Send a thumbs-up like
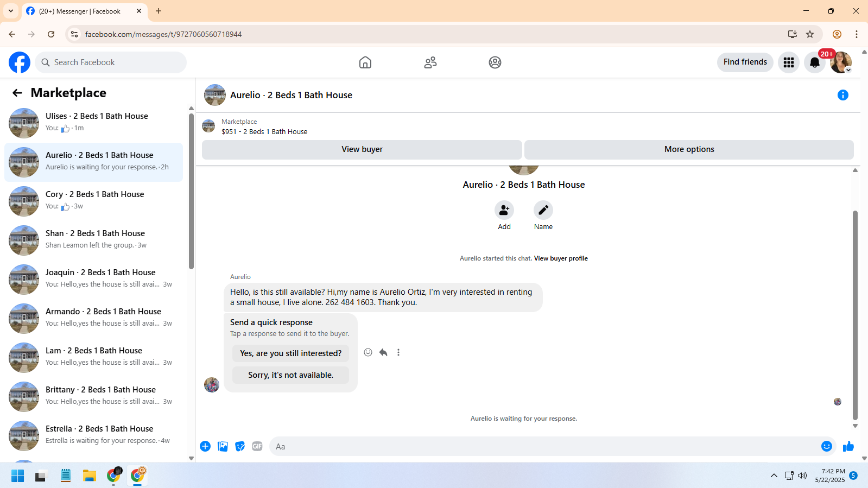Viewport: 868px width, 488px height. (x=848, y=446)
